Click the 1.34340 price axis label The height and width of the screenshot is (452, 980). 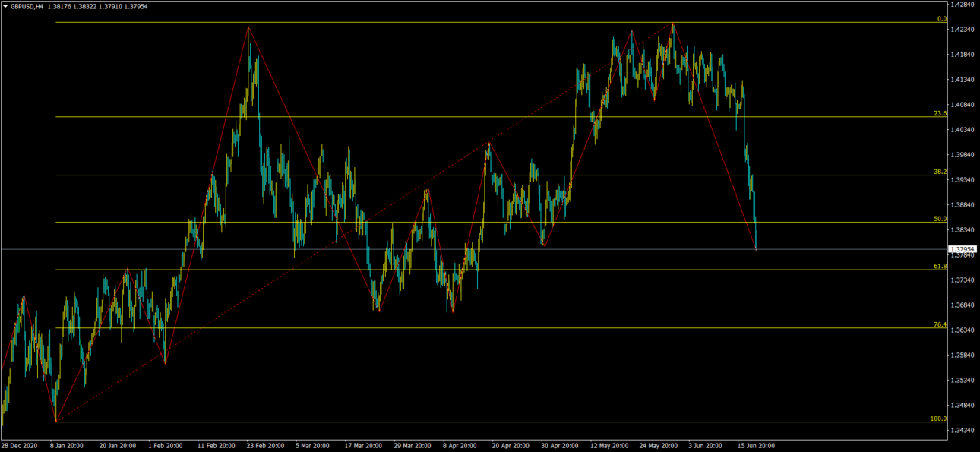click(963, 431)
